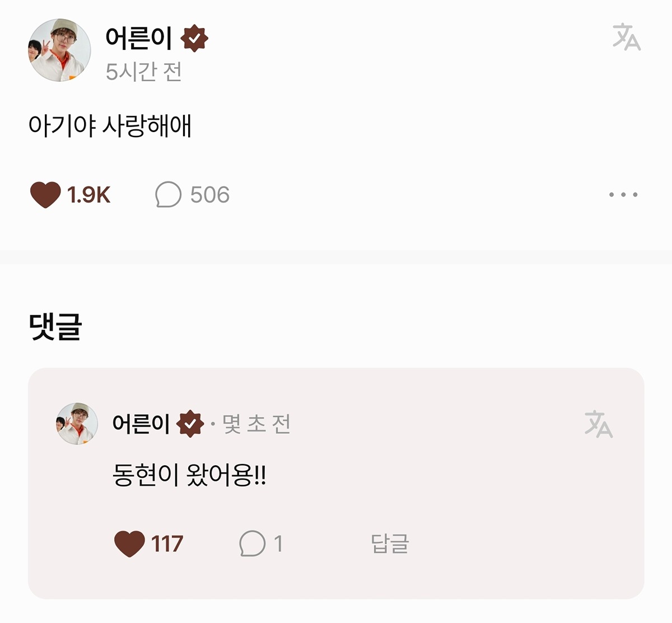Click the commenter name 어른이 in the comment card
Viewport: 672px width, 623px height.
pos(141,424)
